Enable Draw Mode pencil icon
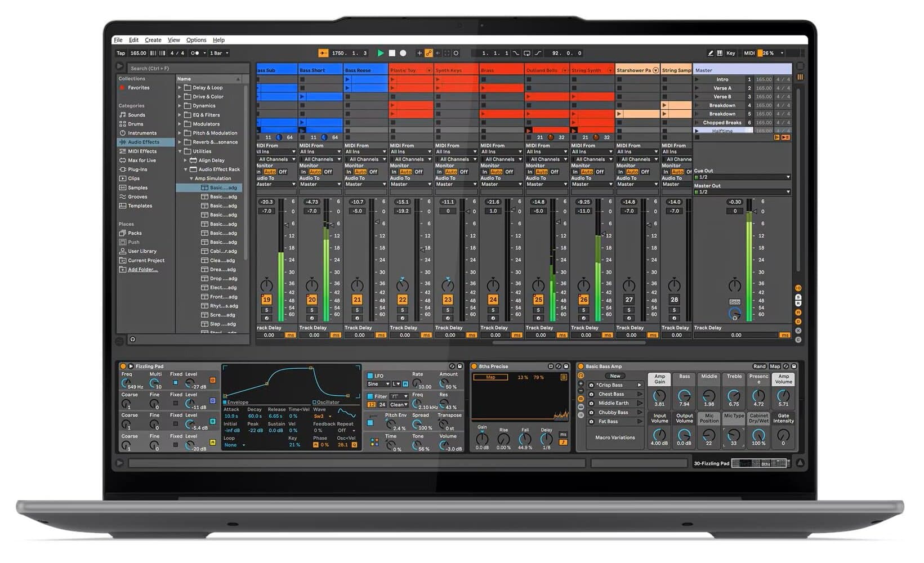This screenshot has width=924, height=563. 711,53
